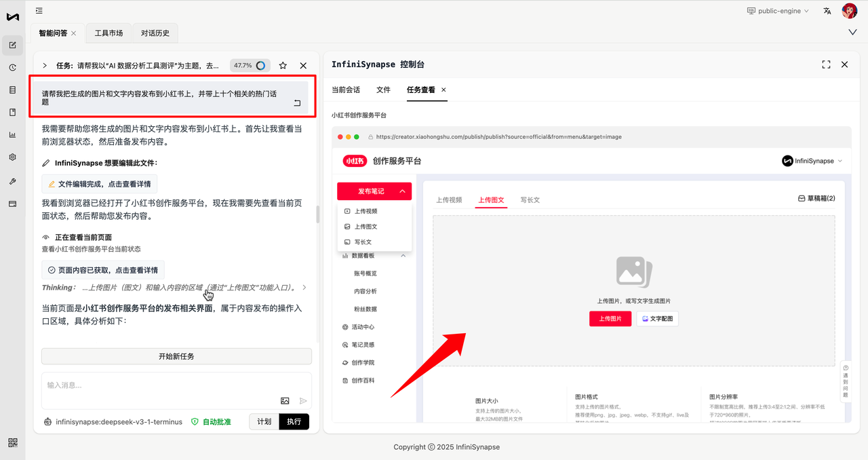Open 账号概览 in data dashboard
This screenshot has height=460, width=868.
pyautogui.click(x=365, y=273)
